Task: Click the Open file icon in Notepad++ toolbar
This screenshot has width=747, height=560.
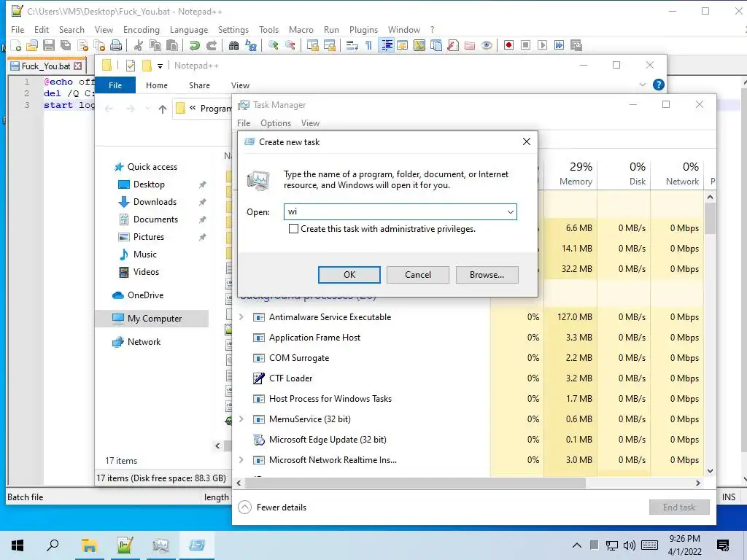Action: click(x=32, y=45)
